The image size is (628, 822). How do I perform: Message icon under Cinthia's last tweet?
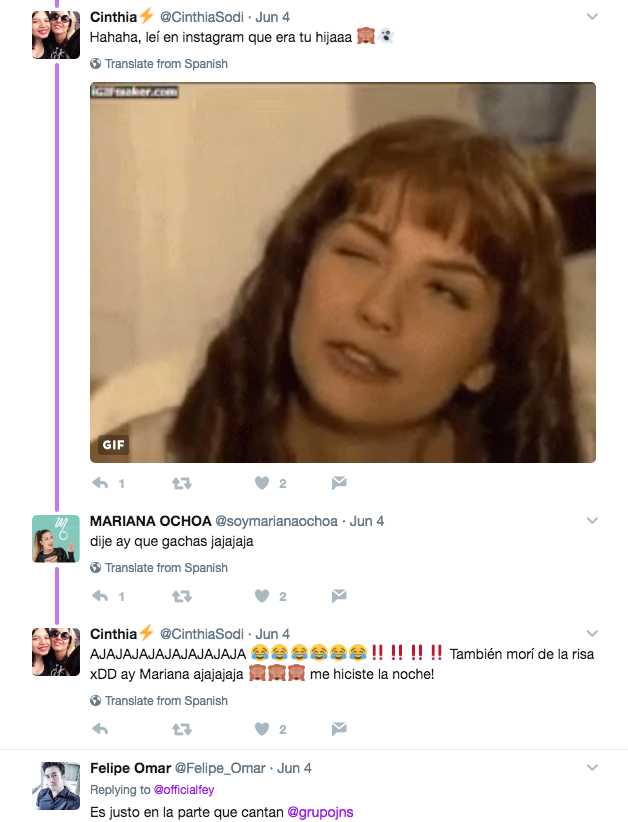coord(339,729)
